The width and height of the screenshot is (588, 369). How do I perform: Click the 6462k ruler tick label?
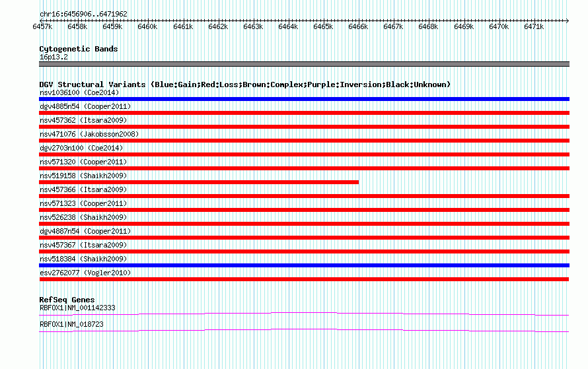[x=218, y=26]
